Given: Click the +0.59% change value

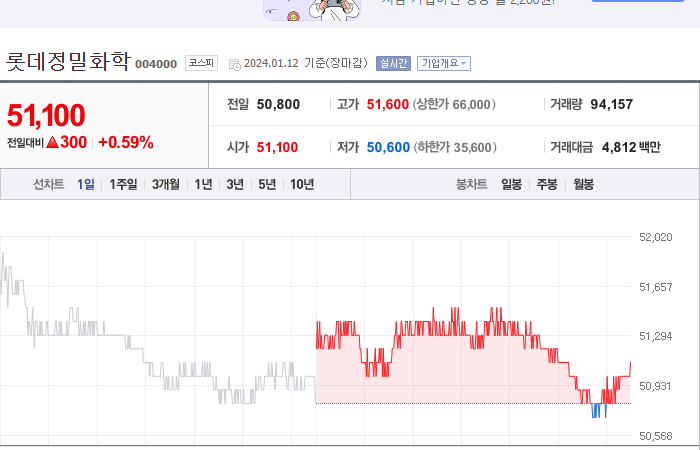Looking at the screenshot, I should click(126, 142).
